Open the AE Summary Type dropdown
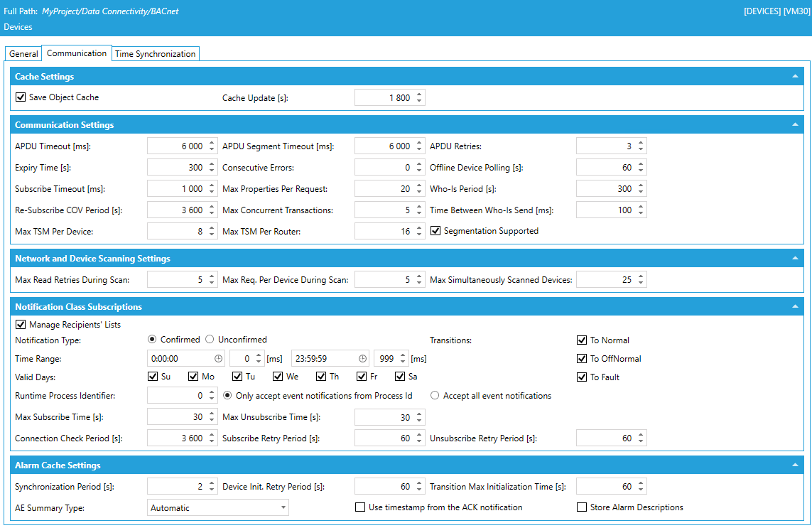Viewport: 812px width, 528px height. 218,507
